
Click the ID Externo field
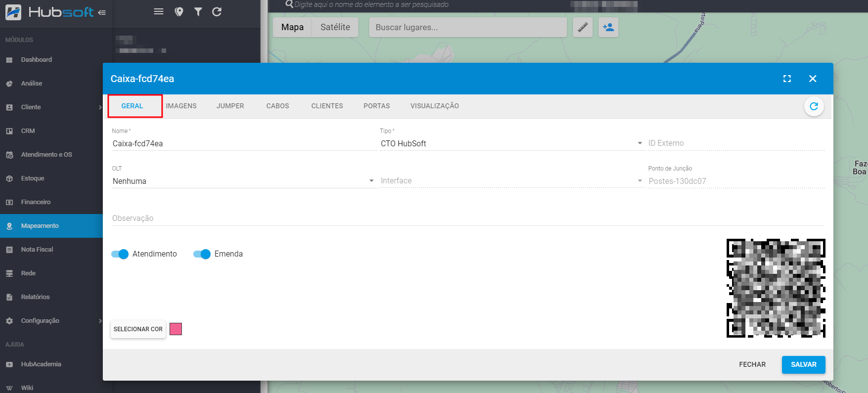(x=736, y=143)
